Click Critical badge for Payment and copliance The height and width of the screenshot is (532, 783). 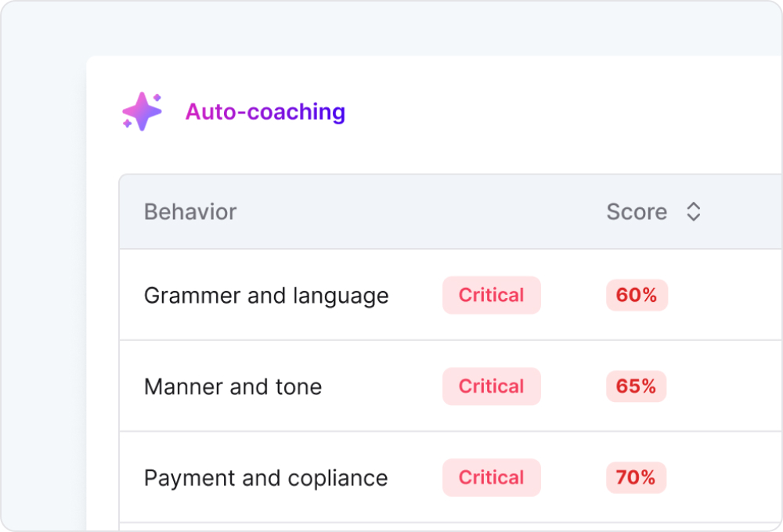tap(492, 477)
